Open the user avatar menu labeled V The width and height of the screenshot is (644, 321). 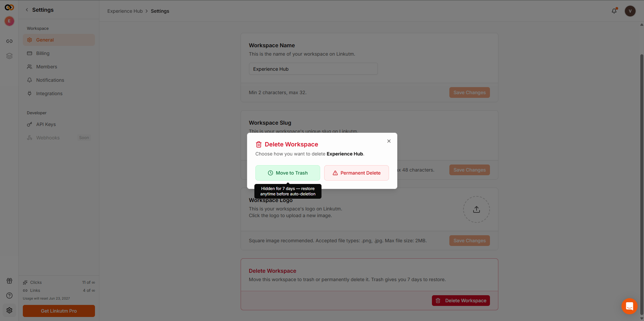point(630,11)
